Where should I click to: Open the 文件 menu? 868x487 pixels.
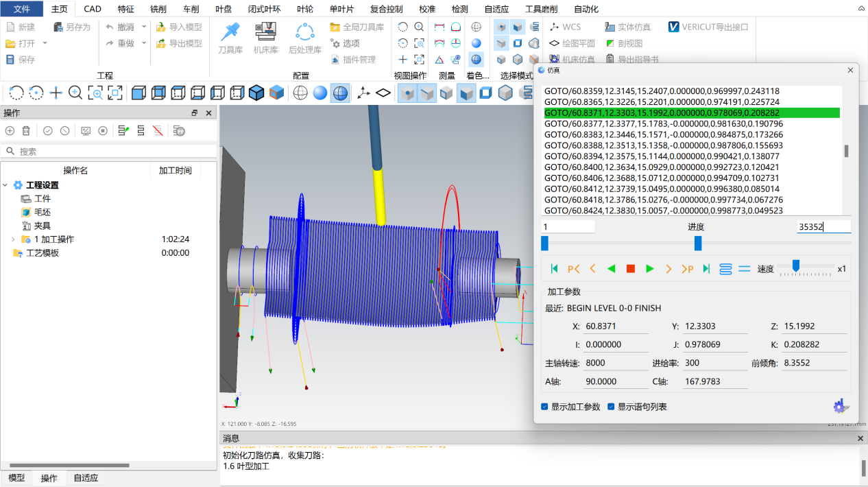tap(22, 9)
